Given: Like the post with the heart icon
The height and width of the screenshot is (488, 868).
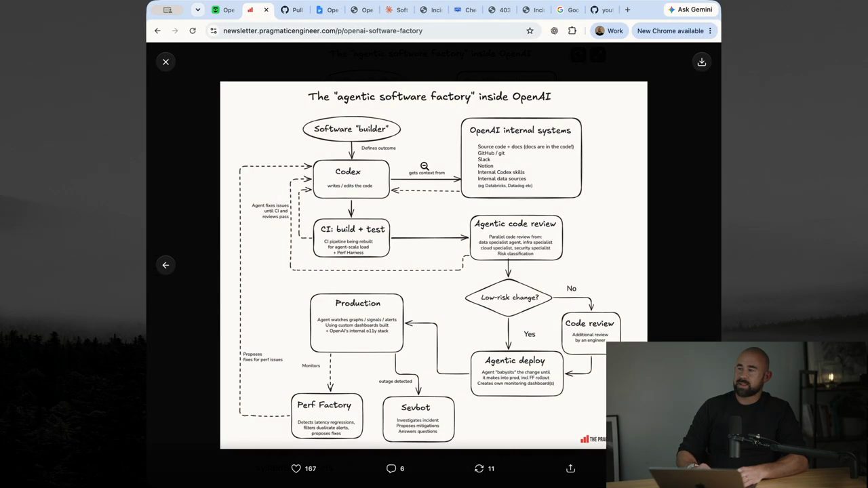Looking at the screenshot, I should tap(296, 468).
